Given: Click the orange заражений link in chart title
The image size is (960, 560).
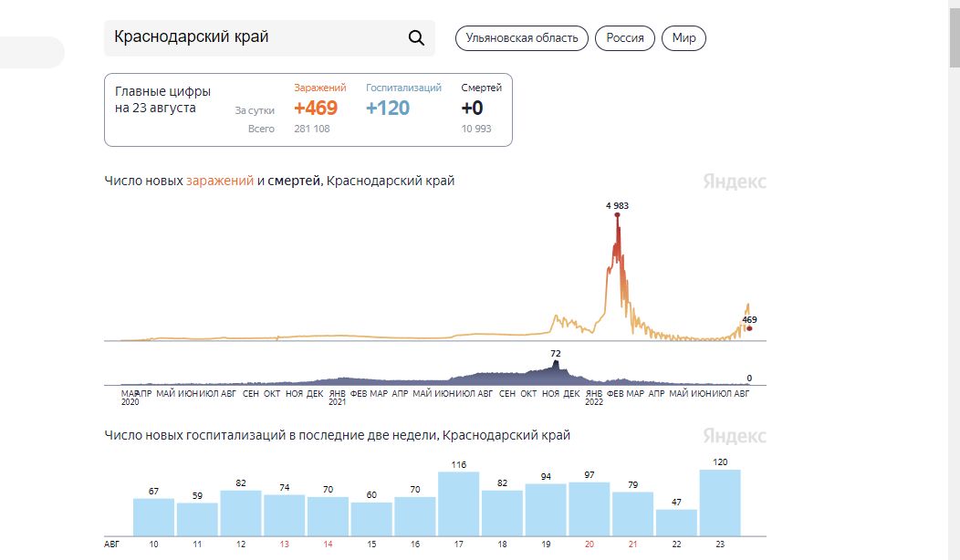Looking at the screenshot, I should 220,181.
